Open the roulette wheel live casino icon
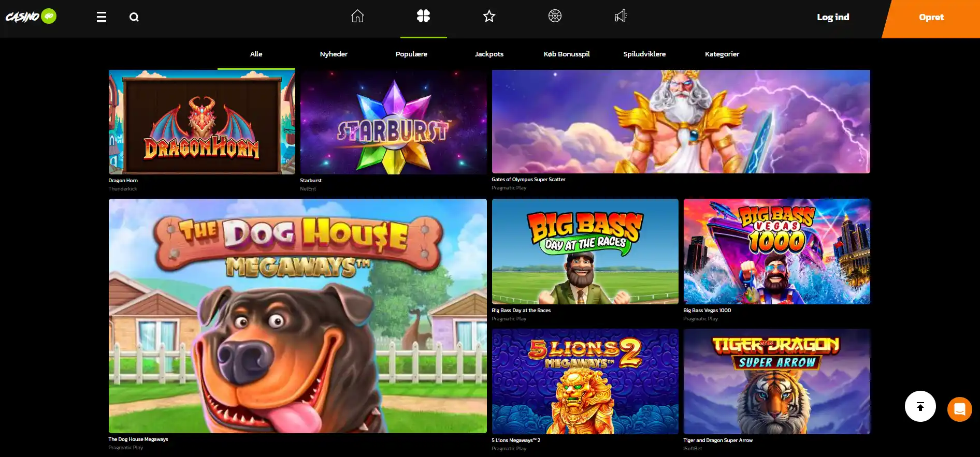The height and width of the screenshot is (457, 980). (x=555, y=17)
